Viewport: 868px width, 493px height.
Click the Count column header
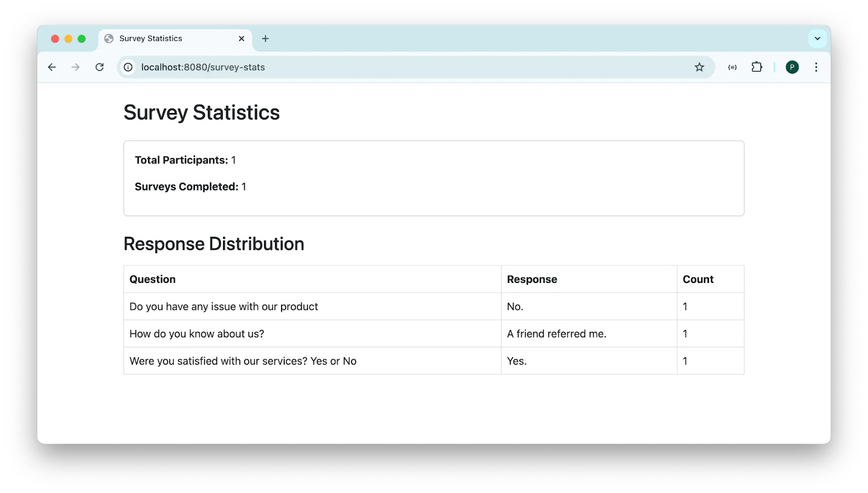pos(711,279)
